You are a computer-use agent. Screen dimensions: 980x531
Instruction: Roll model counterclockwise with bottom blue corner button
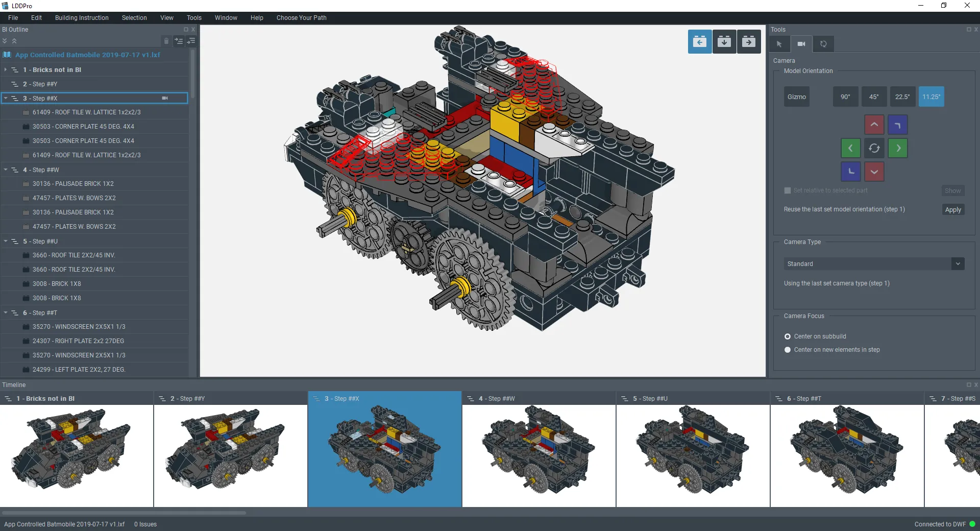851,172
